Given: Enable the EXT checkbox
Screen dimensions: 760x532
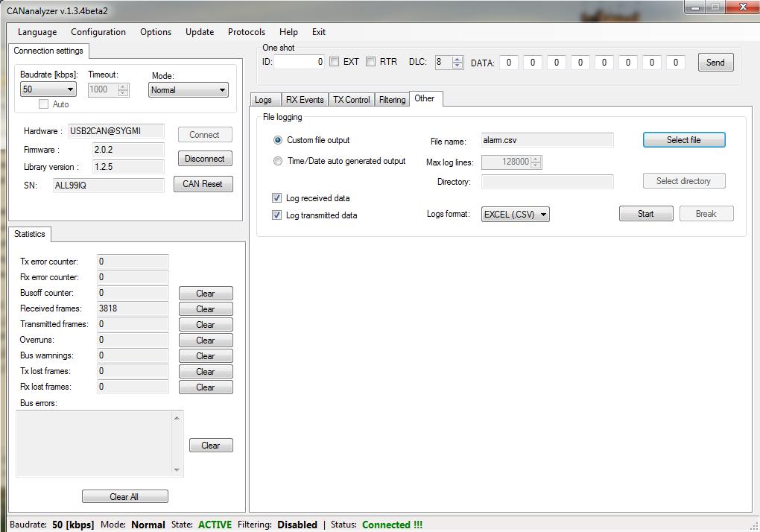Looking at the screenshot, I should coord(335,62).
